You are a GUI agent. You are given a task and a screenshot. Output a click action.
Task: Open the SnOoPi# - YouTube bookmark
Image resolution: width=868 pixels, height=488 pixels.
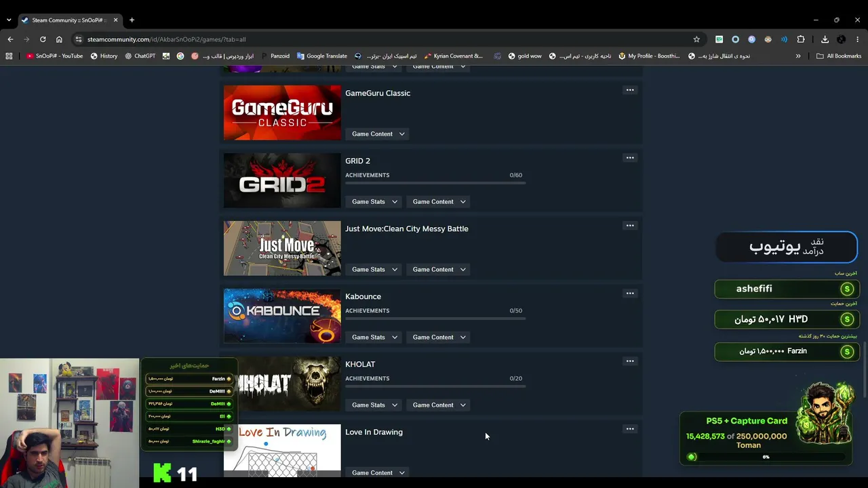[54, 56]
